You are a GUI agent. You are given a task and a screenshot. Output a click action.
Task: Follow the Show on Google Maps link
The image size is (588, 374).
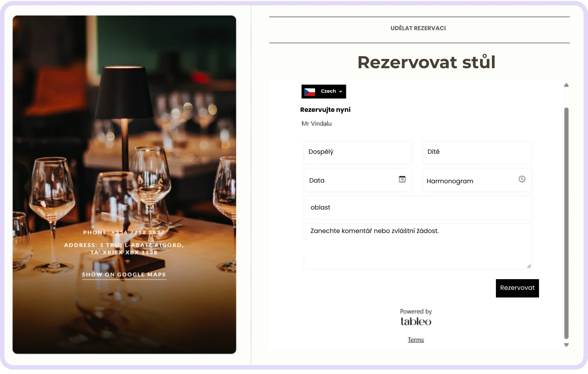pos(124,275)
